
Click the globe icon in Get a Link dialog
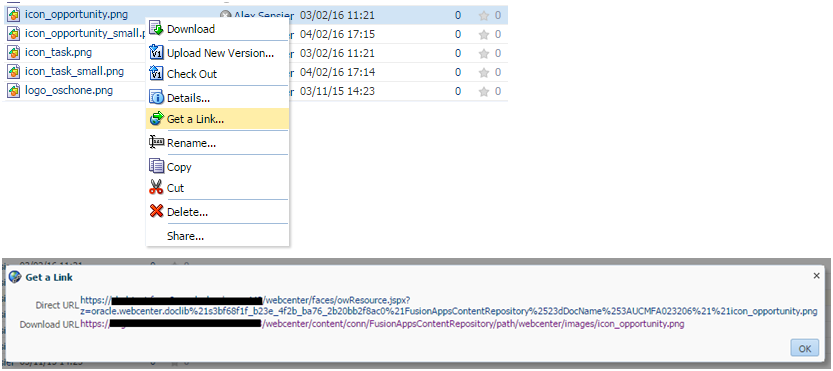(15, 276)
